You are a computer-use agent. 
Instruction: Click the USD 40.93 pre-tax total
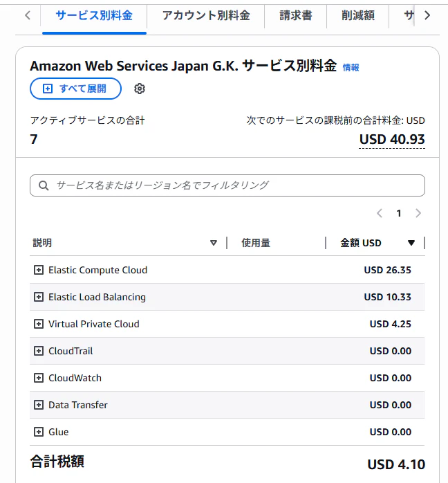point(392,139)
